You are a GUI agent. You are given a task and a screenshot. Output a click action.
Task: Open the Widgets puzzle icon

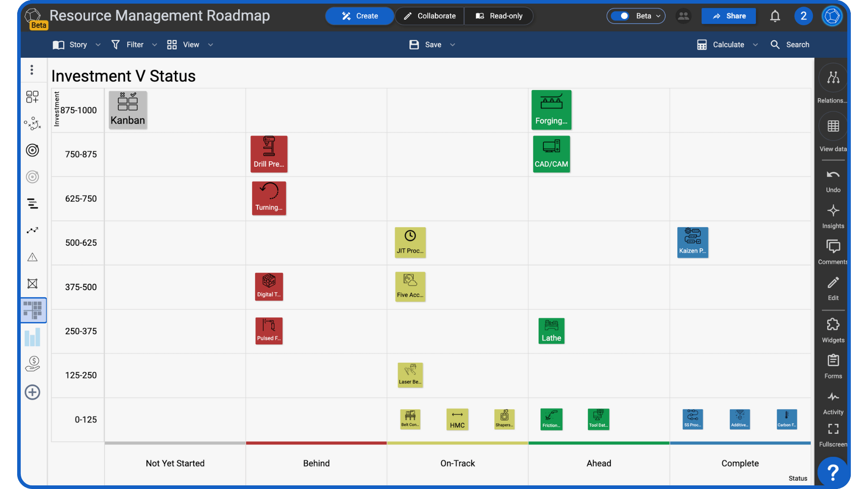tap(833, 324)
